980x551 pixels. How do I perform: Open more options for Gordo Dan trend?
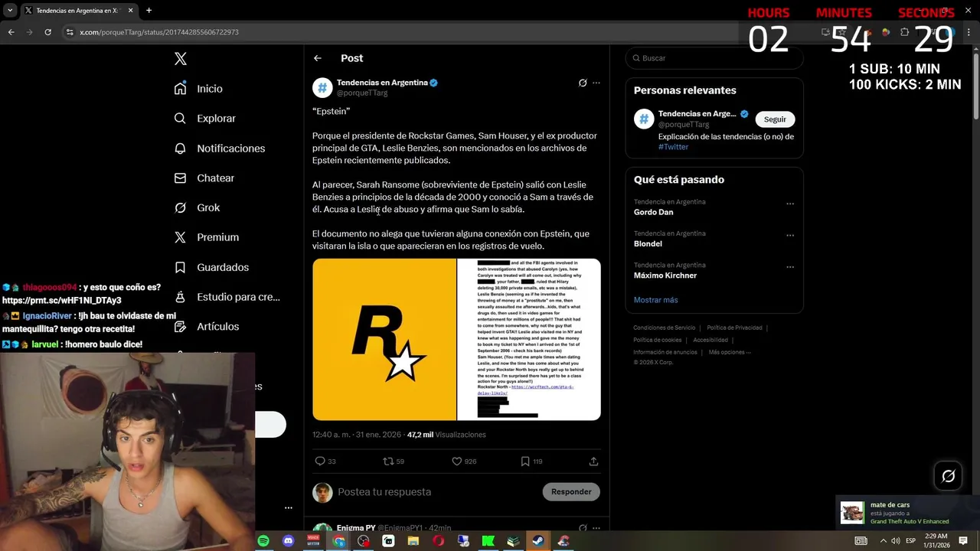coord(790,204)
